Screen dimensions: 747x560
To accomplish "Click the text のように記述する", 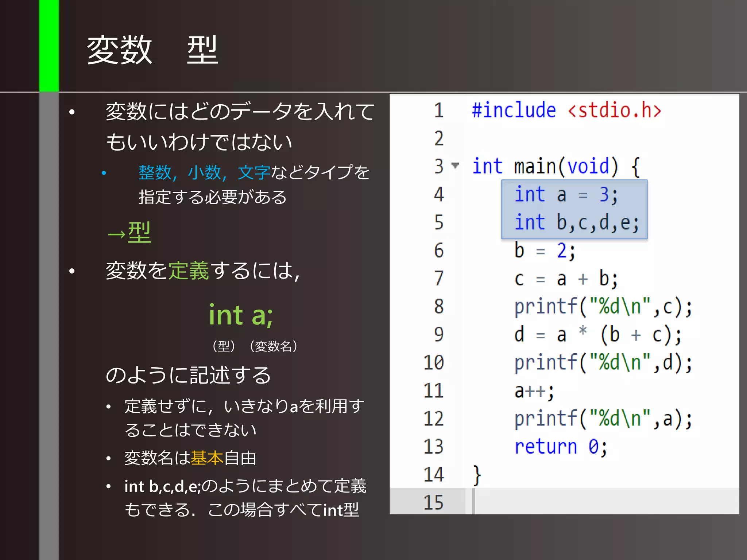I will [188, 375].
